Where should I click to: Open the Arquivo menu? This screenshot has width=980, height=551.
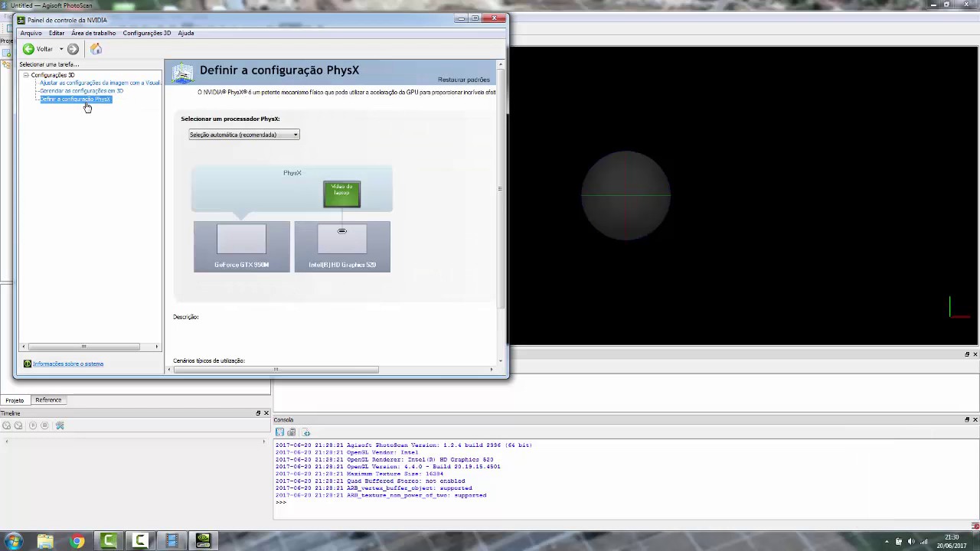click(x=31, y=33)
